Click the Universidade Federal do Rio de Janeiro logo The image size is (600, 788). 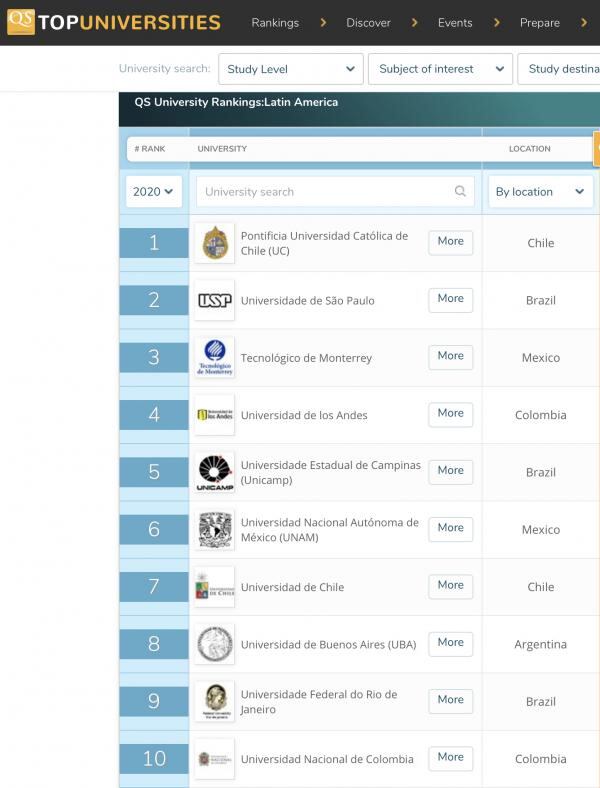point(215,701)
